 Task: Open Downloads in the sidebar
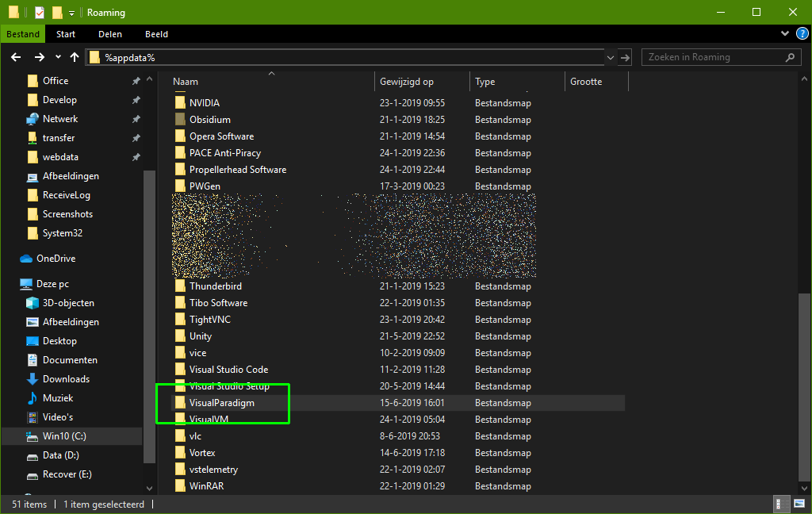pyautogui.click(x=66, y=379)
